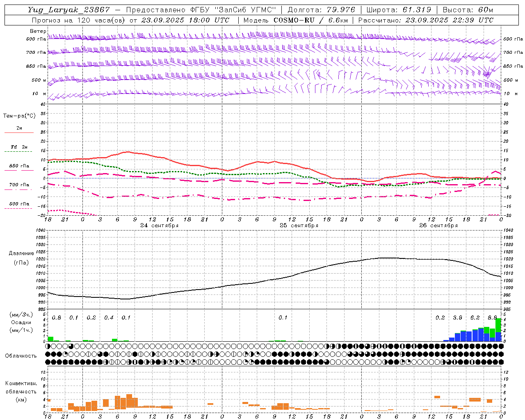
Task: Click the Долгота: 79.976 value
Action: [x=322, y=10]
